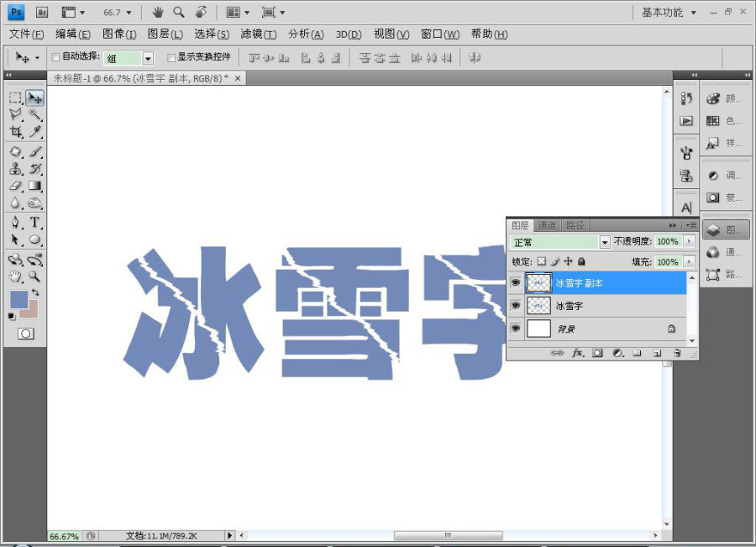
Task: Select the Crop tool
Action: click(16, 132)
